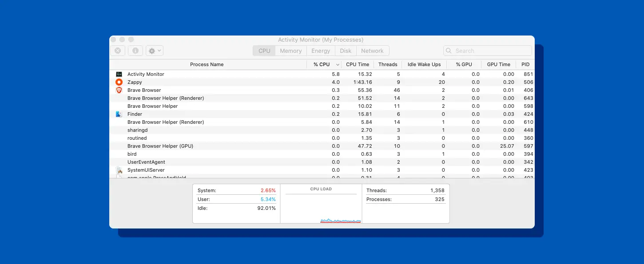Open the inspect process info icon

click(x=135, y=50)
